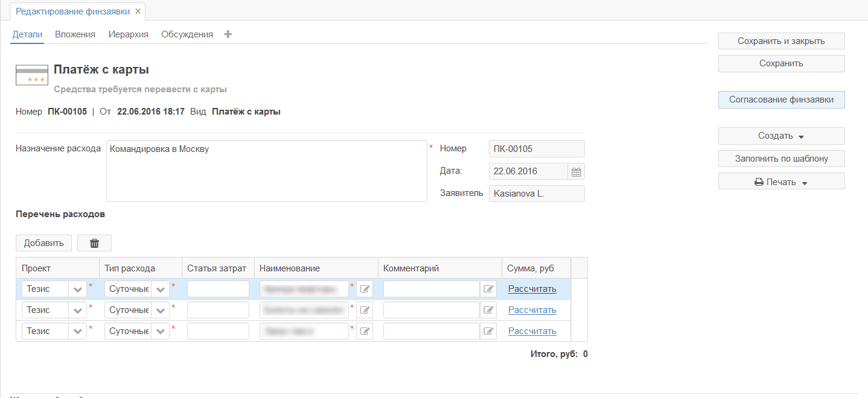Click Рассчитать link in second row
868x398 pixels.
pyautogui.click(x=532, y=310)
